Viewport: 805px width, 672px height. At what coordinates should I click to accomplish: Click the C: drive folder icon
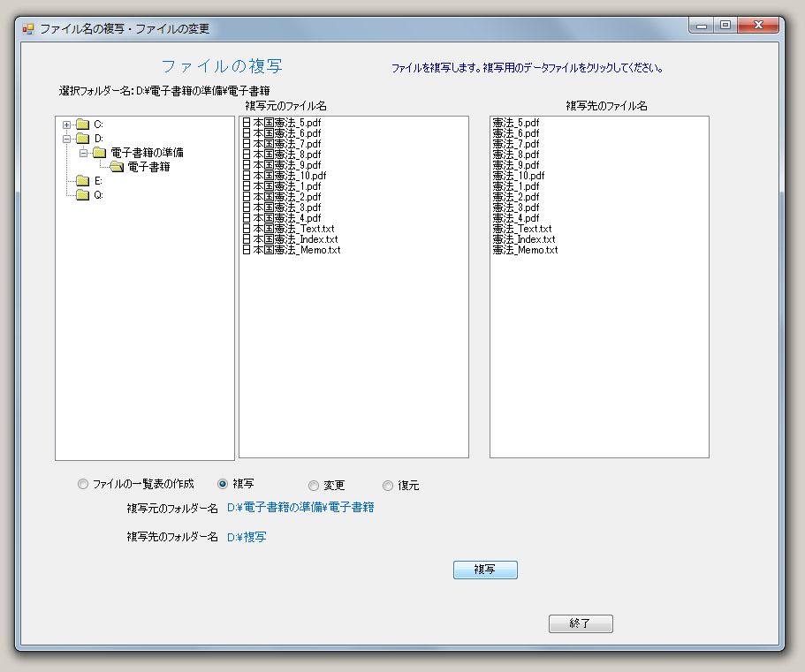pyautogui.click(x=82, y=125)
